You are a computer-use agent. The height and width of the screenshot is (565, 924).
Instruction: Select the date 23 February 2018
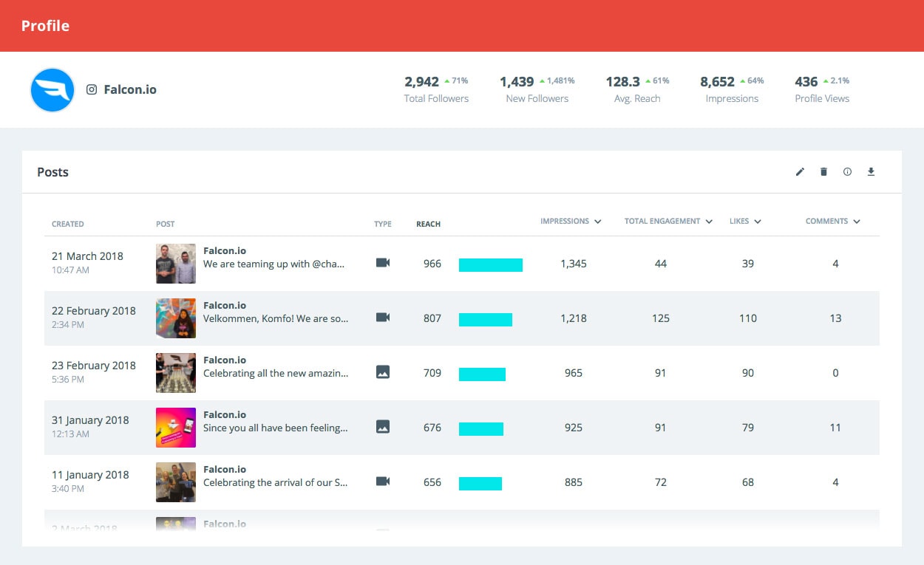(94, 366)
